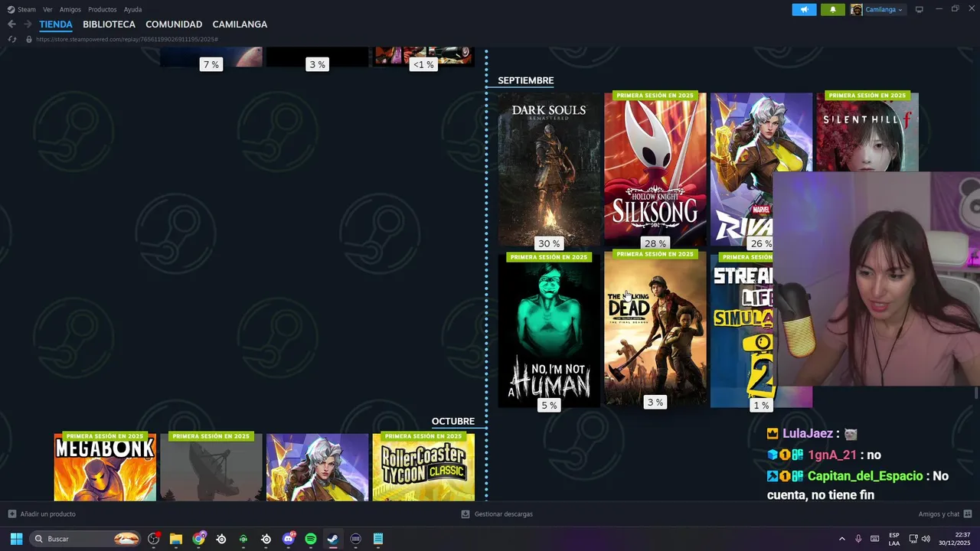This screenshot has width=980, height=551.
Task: Switch to Big Picture mode icon
Action: [x=920, y=9]
